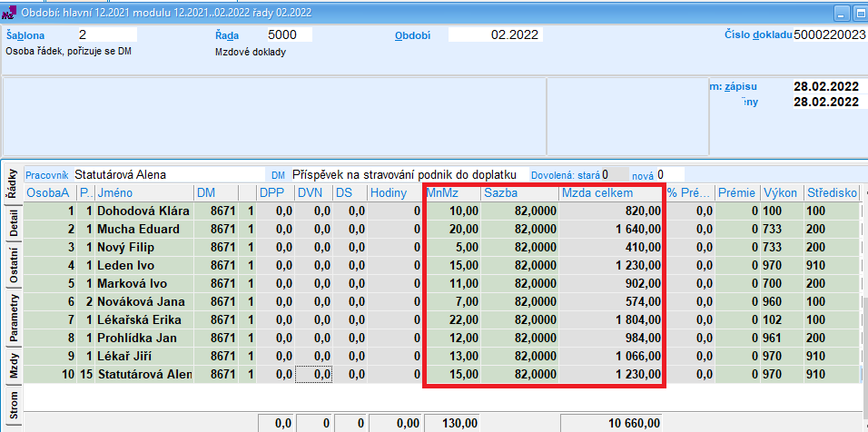Click the application icon in title bar
Image resolution: width=868 pixels, height=432 pixels.
[x=9, y=12]
